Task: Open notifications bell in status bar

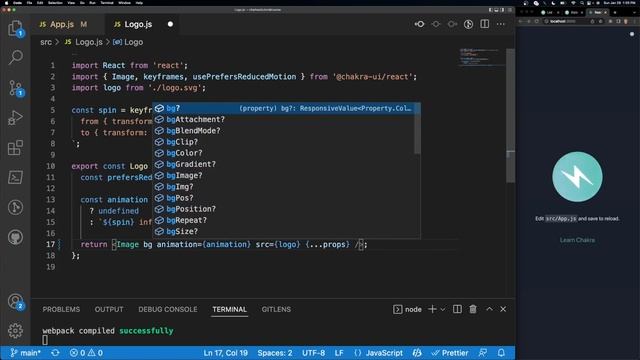Action: pos(501,353)
